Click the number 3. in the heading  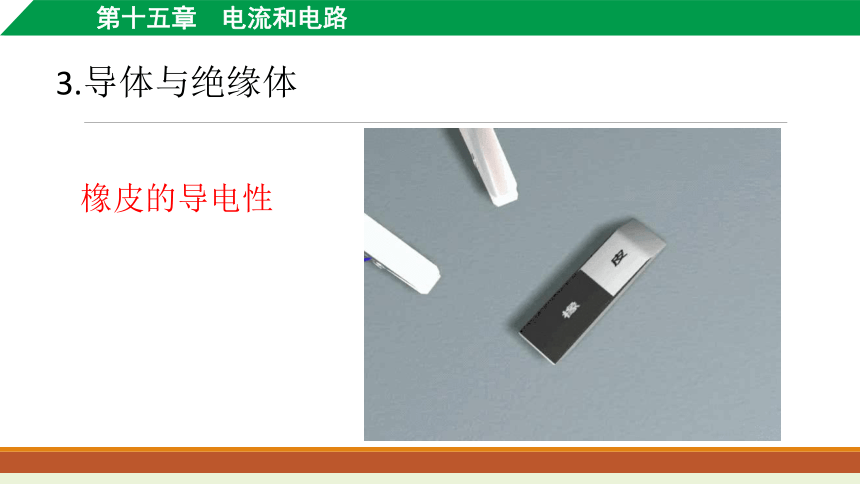(69, 85)
